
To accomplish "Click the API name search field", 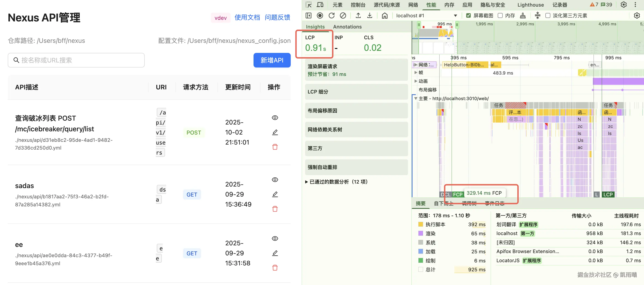I will pyautogui.click(x=76, y=60).
